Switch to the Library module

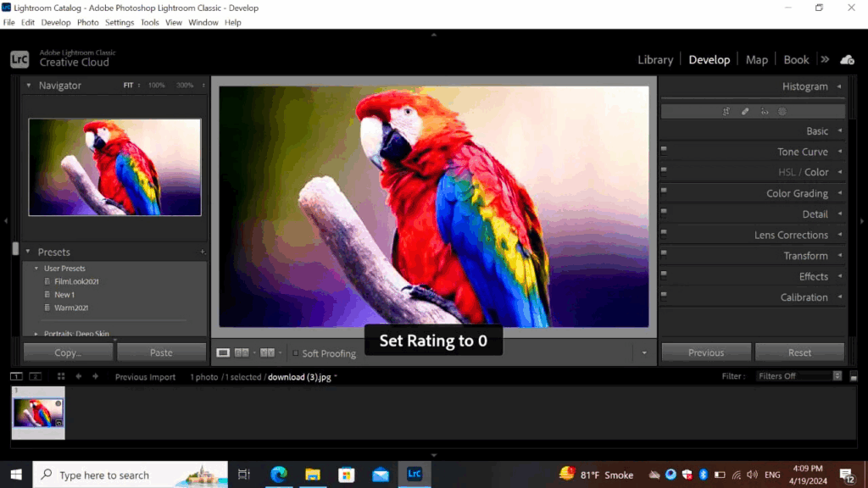click(x=655, y=60)
